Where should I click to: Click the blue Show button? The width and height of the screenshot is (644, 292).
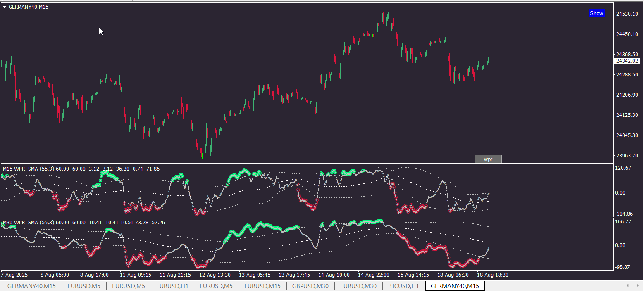tap(596, 13)
